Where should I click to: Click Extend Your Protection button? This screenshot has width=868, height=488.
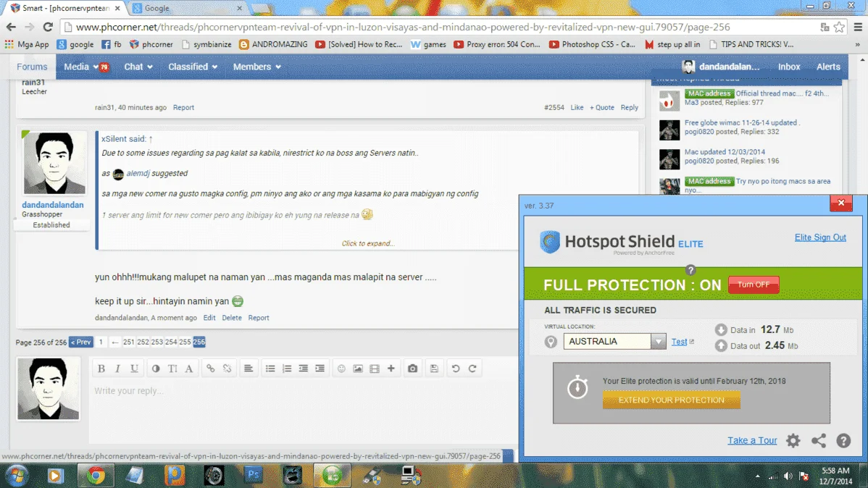[x=671, y=400]
